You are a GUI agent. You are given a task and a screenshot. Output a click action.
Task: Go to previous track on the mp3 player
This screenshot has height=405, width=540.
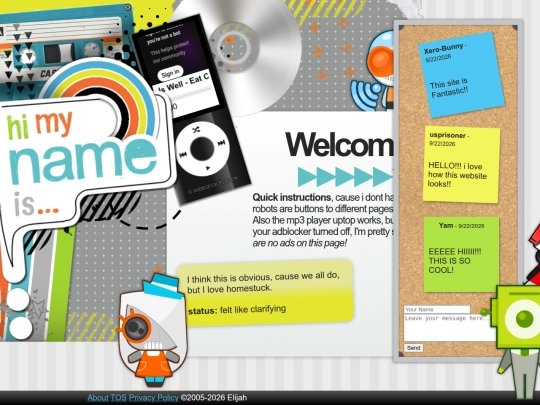tap(183, 155)
